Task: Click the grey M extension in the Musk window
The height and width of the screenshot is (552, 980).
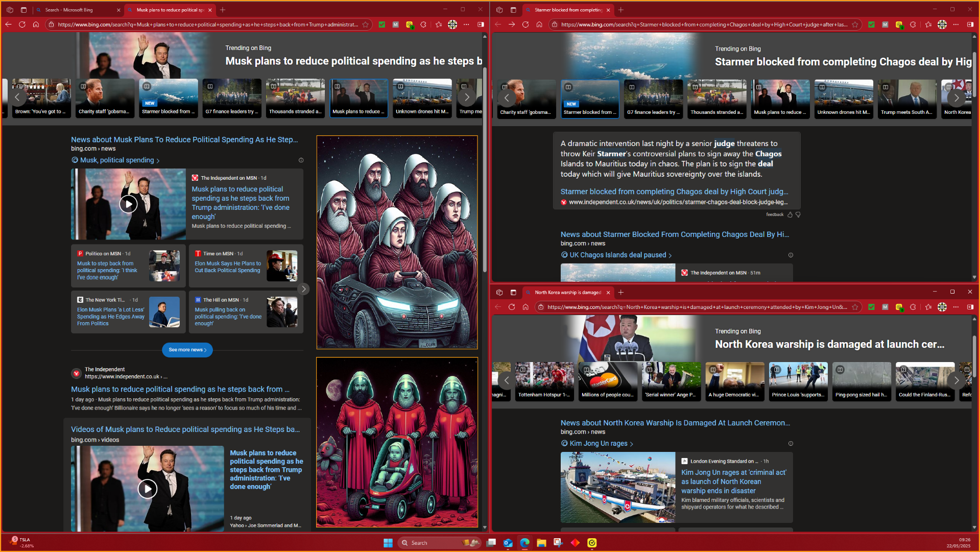Action: (x=395, y=25)
